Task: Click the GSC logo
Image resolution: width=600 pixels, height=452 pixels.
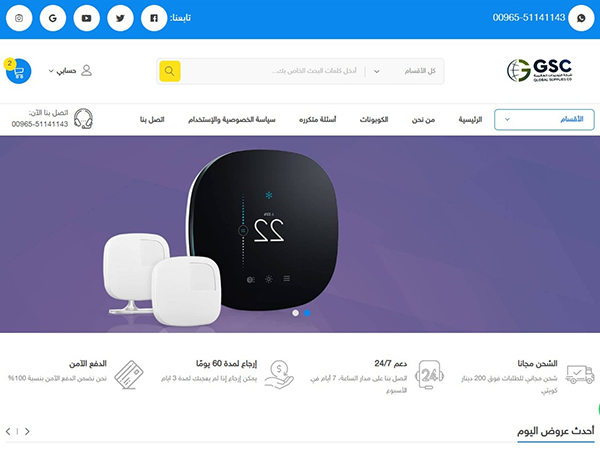Action: point(539,70)
